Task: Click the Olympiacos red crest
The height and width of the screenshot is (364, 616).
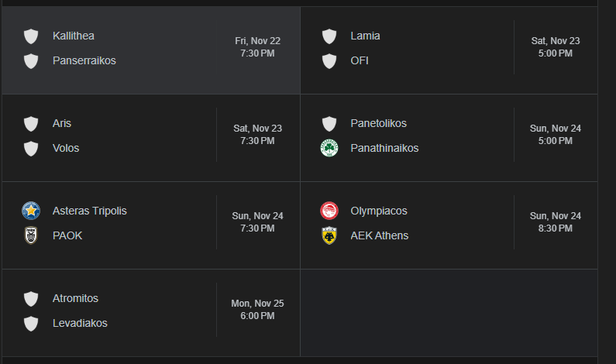Action: 329,211
